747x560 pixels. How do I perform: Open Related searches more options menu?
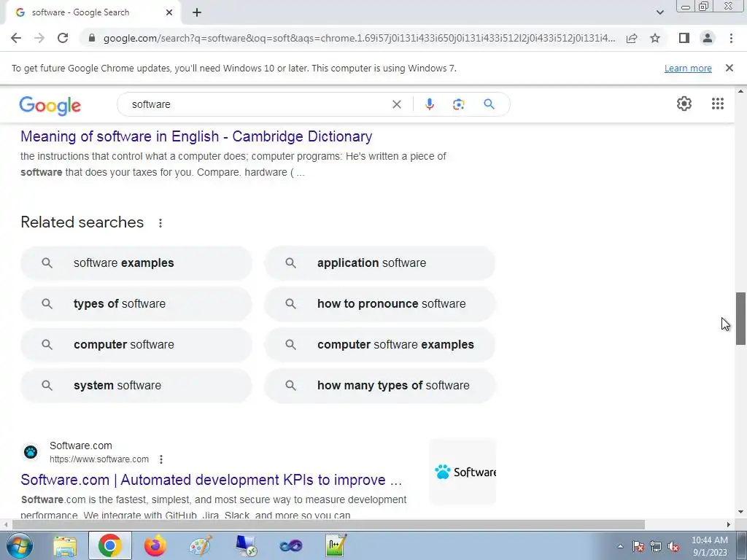[160, 223]
